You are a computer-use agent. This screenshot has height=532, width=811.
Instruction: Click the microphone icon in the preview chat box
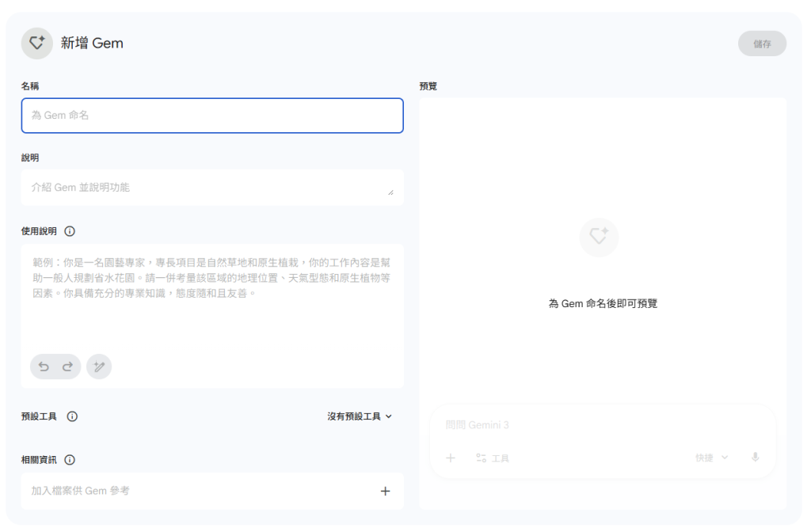pyautogui.click(x=755, y=458)
